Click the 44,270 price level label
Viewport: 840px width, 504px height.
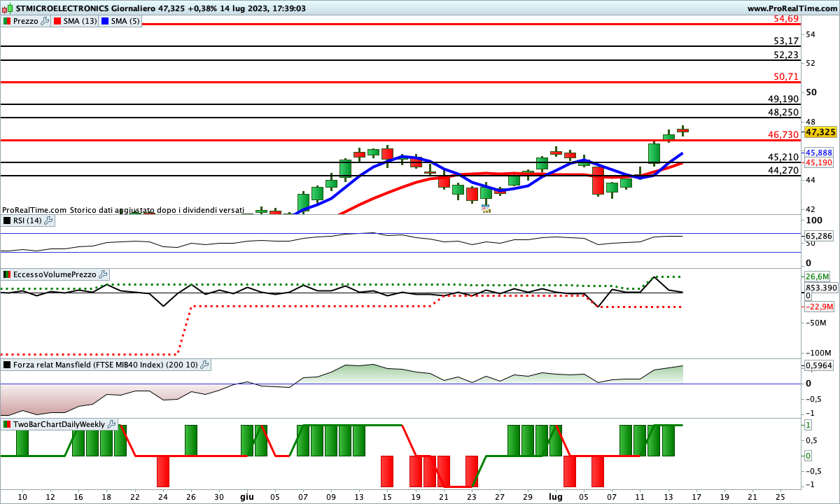783,170
